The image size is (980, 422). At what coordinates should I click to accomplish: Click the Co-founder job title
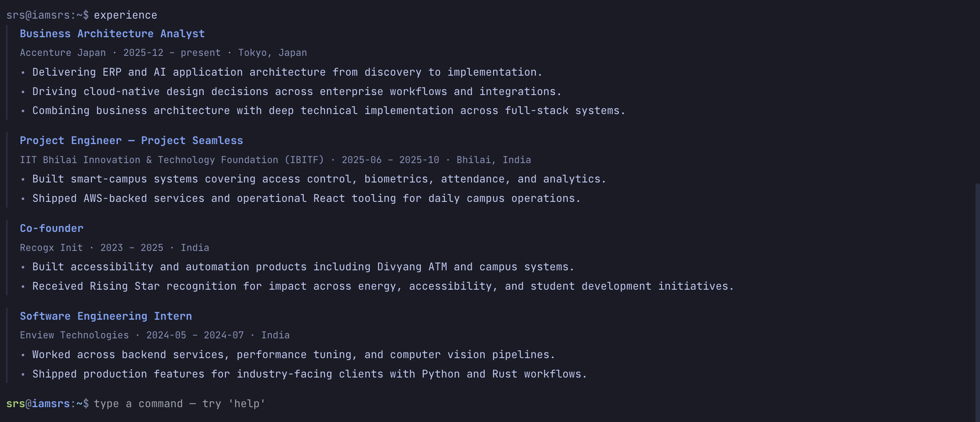[52, 228]
